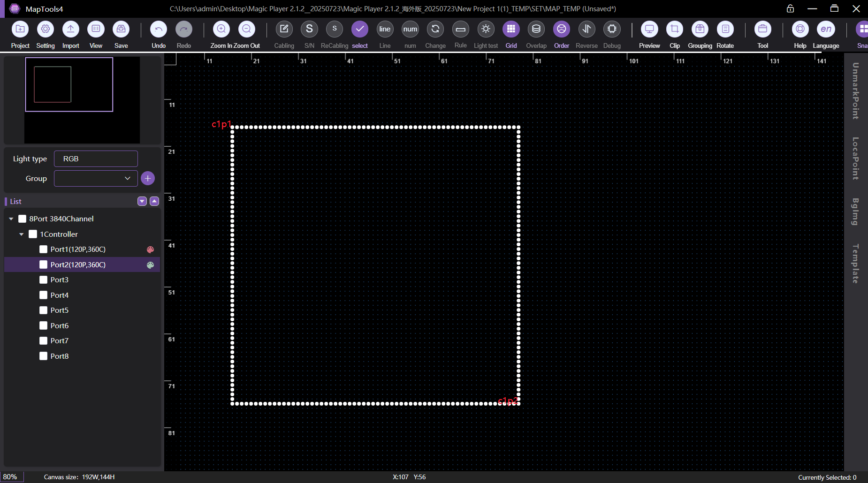Tick the Port8 checkbox
The image size is (868, 483).
(x=43, y=356)
